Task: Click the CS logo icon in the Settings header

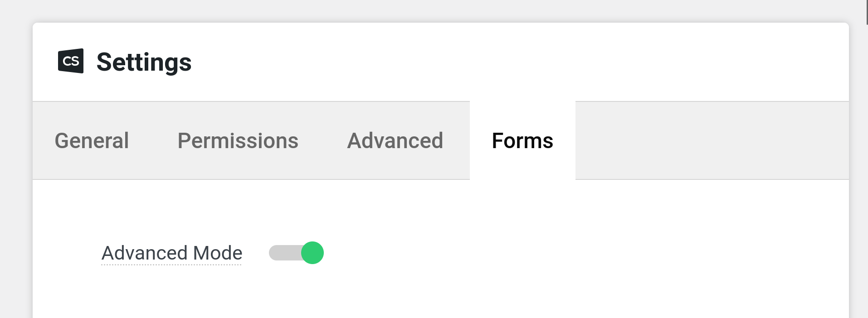Action: pyautogui.click(x=70, y=62)
